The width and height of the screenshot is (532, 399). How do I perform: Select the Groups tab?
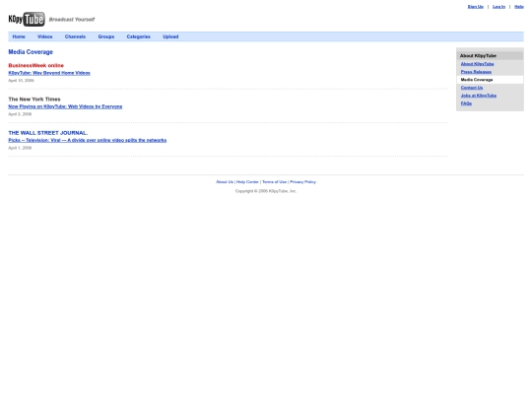click(106, 36)
